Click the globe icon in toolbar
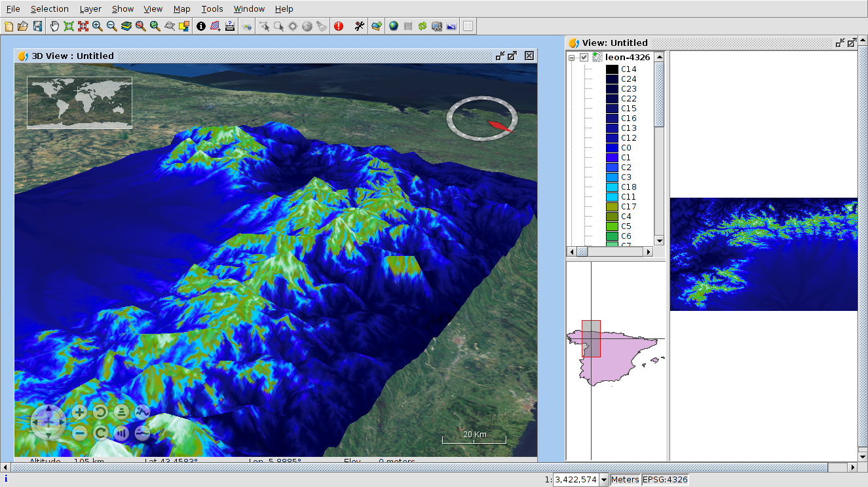This screenshot has width=868, height=487. [393, 26]
